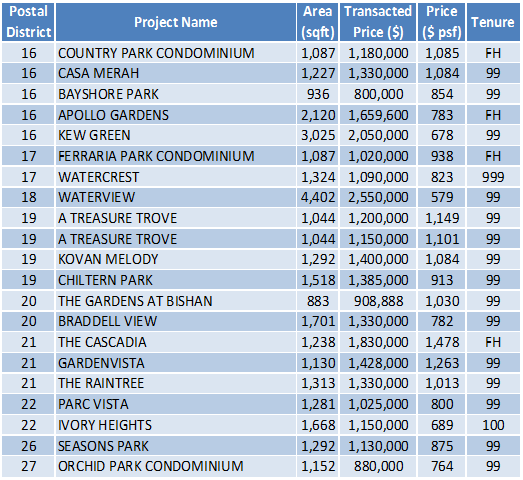Click area value 1,701

click(318, 321)
